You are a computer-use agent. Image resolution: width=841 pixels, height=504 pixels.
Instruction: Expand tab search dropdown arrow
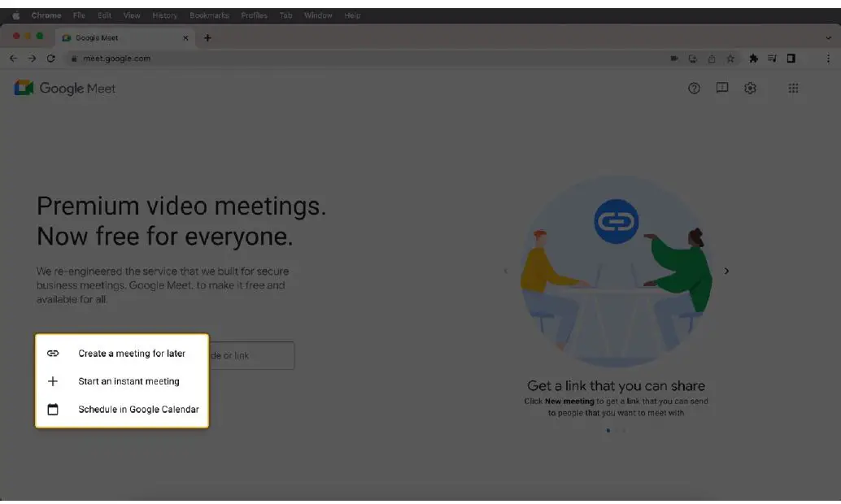coord(828,38)
